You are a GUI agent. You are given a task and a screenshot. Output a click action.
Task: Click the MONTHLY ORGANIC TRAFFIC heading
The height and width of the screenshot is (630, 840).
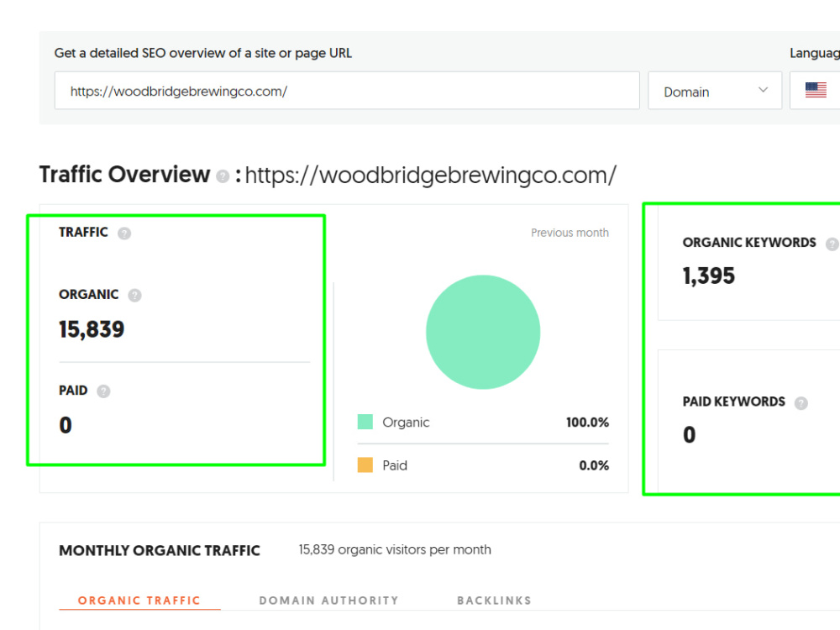coord(160,551)
